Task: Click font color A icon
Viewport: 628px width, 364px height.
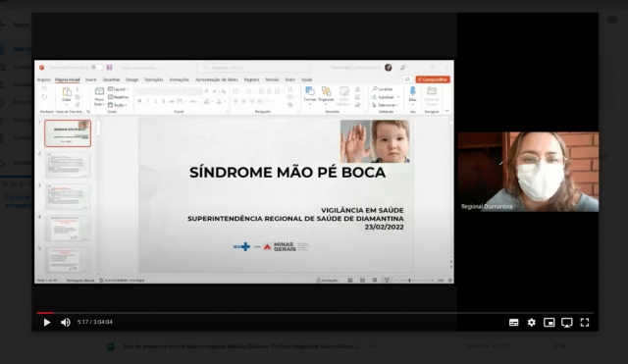Action: 219,102
